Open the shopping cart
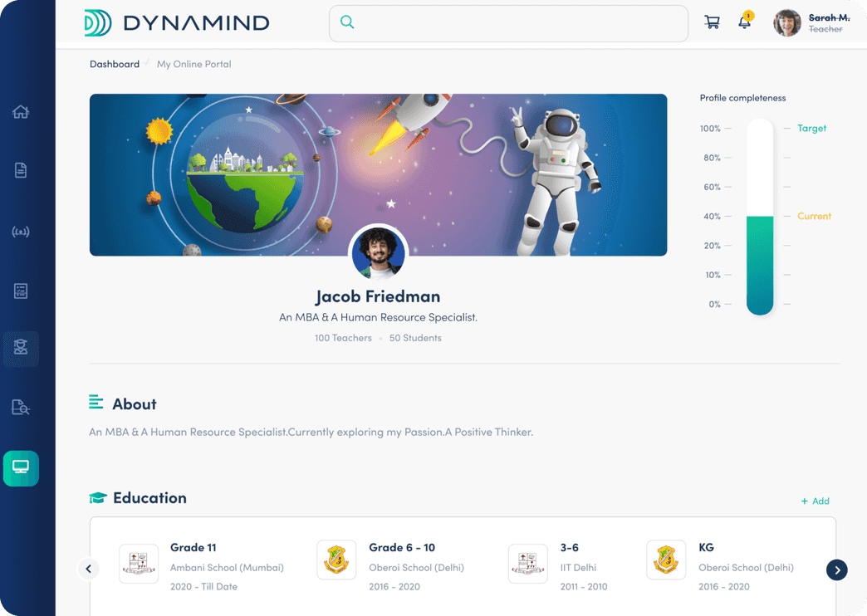The height and width of the screenshot is (616, 867). pos(712,22)
